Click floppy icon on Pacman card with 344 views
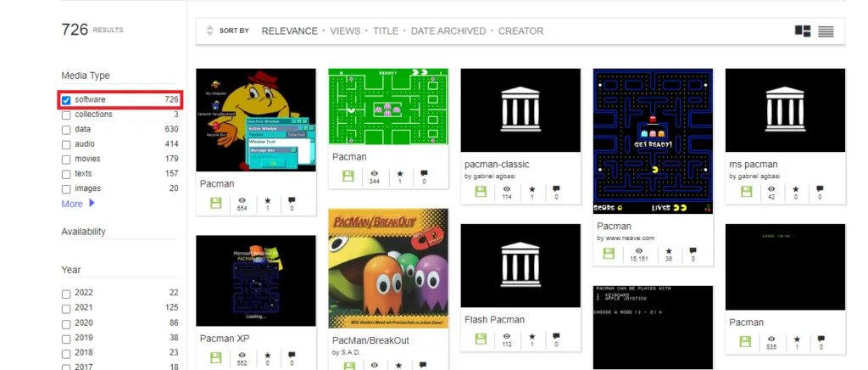The image size is (868, 370). pyautogui.click(x=348, y=177)
